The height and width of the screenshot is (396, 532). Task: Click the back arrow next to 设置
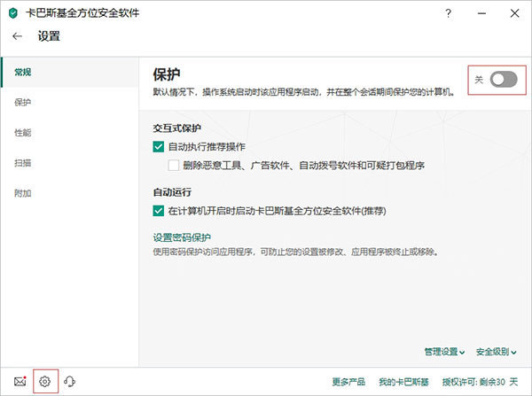[17, 36]
